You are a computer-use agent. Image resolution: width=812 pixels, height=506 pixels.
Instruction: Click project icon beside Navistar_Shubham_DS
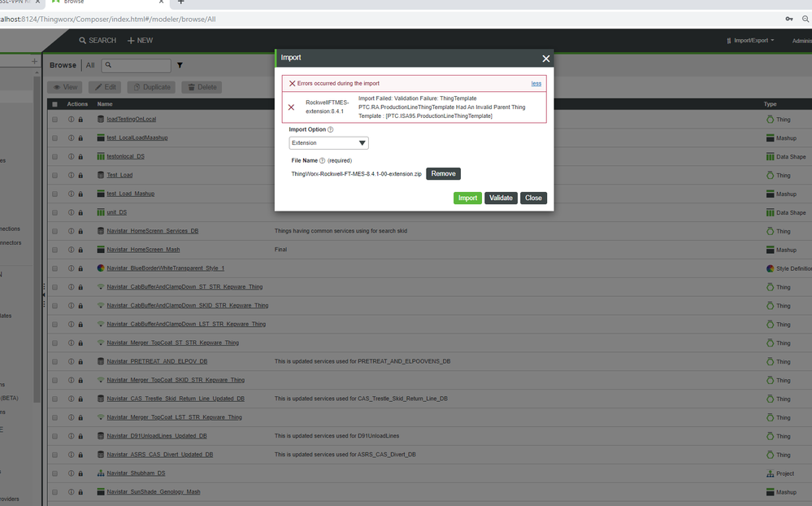click(x=101, y=473)
